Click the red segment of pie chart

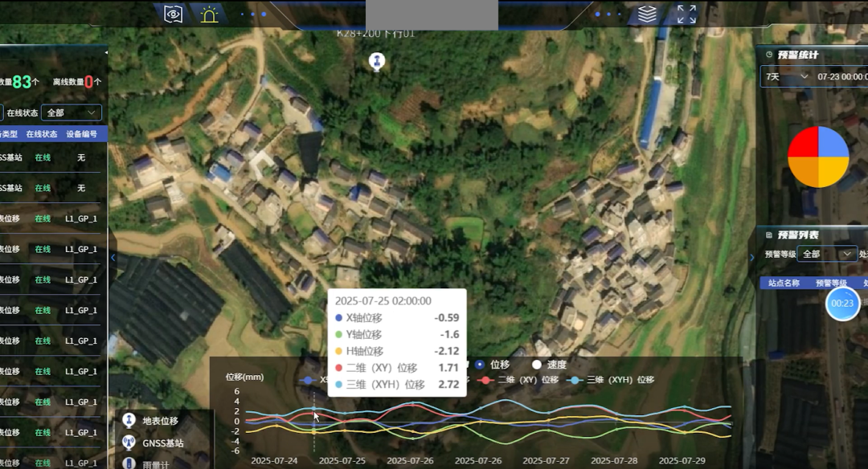coord(803,143)
